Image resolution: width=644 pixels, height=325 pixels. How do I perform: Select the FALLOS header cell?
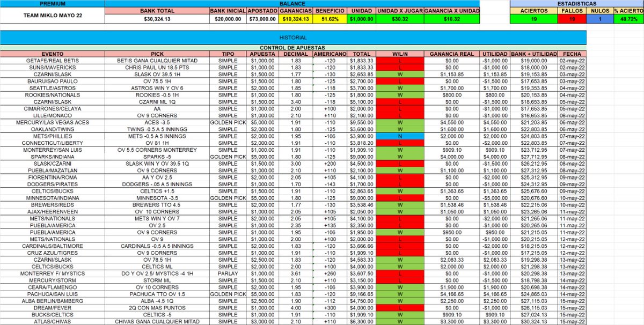tap(572, 11)
